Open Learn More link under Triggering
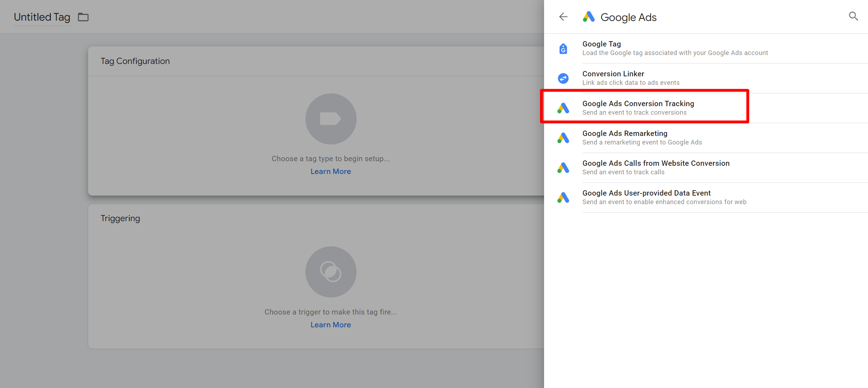This screenshot has height=388, width=868. point(331,325)
